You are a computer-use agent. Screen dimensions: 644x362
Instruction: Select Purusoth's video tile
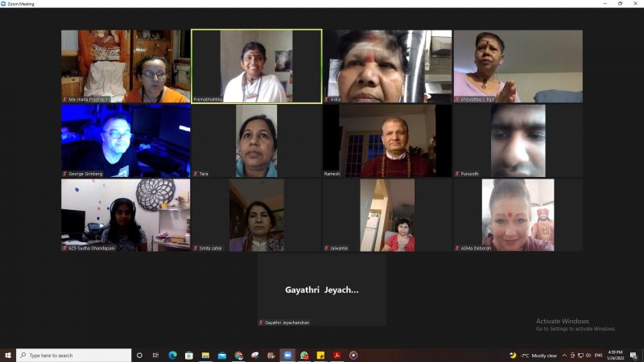pyautogui.click(x=518, y=140)
